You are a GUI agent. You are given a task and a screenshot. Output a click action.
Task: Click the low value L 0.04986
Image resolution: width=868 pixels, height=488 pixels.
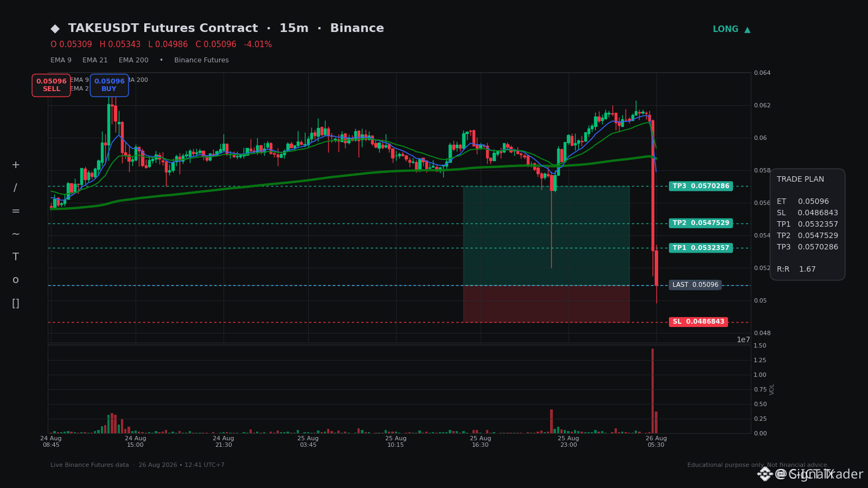(168, 44)
